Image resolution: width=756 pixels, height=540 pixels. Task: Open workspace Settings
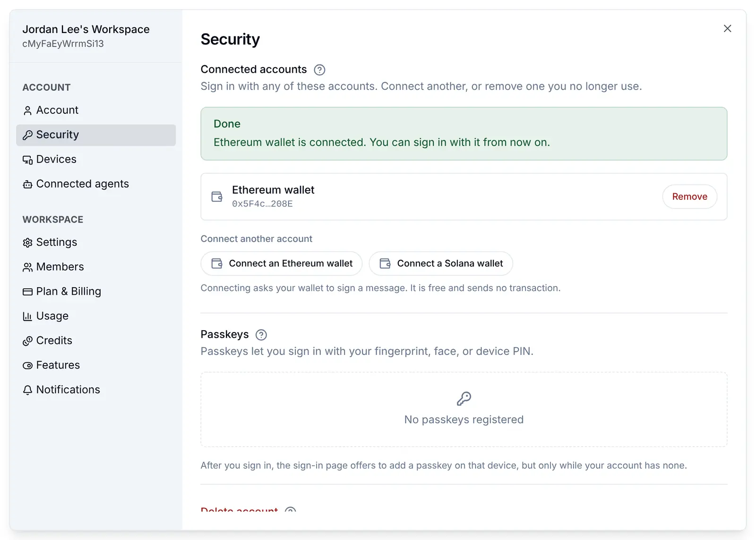[96, 242]
